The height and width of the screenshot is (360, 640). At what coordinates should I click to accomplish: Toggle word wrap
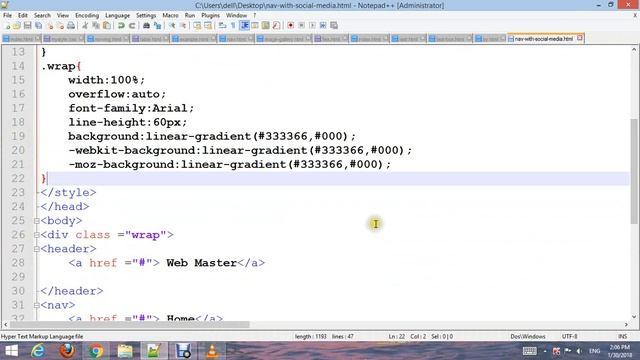pos(222,25)
